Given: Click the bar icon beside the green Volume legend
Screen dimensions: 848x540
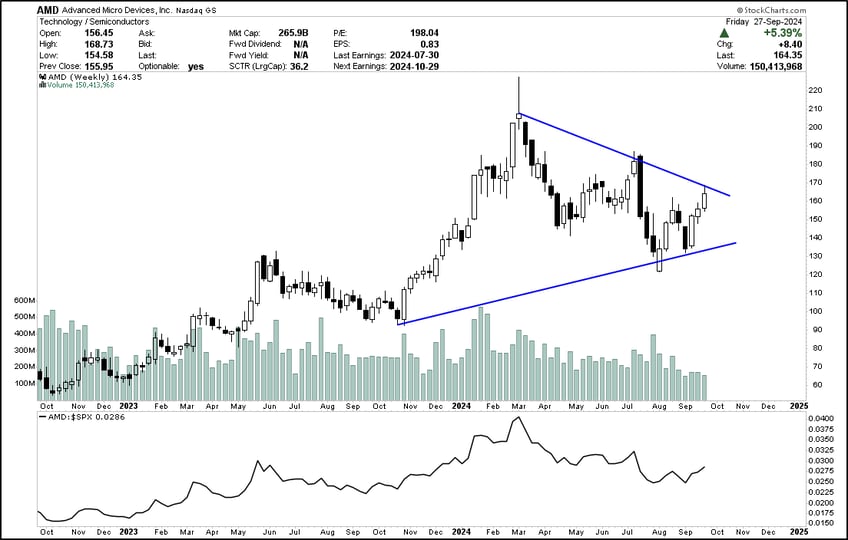Looking at the screenshot, I should click(x=43, y=85).
